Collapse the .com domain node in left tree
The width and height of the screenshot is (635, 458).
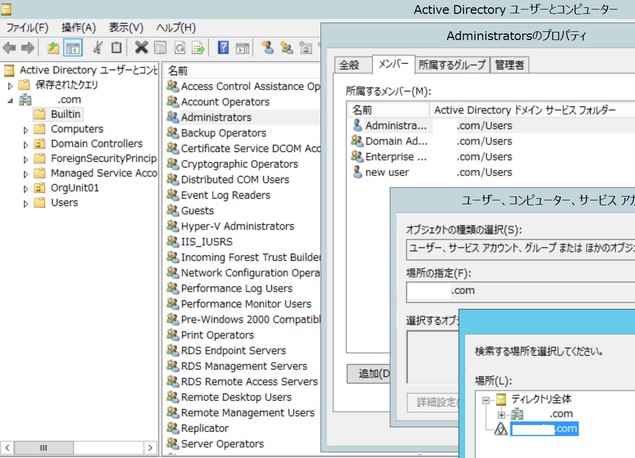pos(11,100)
